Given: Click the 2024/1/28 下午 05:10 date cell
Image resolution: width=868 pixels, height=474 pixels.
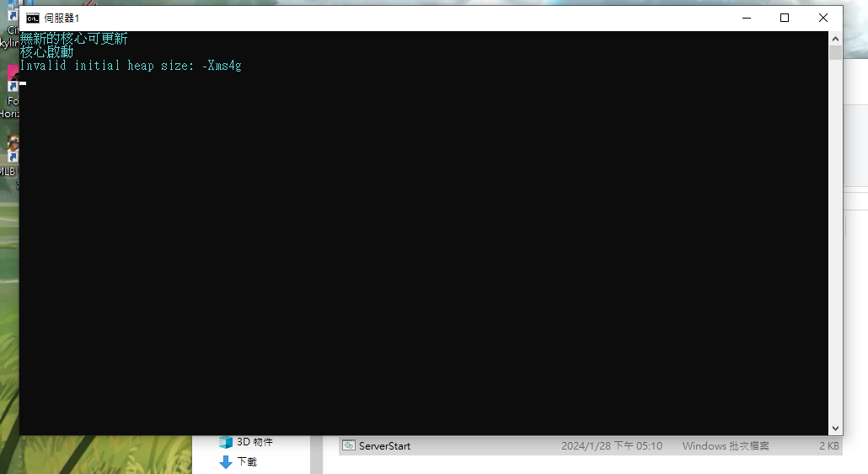Looking at the screenshot, I should [612, 445].
